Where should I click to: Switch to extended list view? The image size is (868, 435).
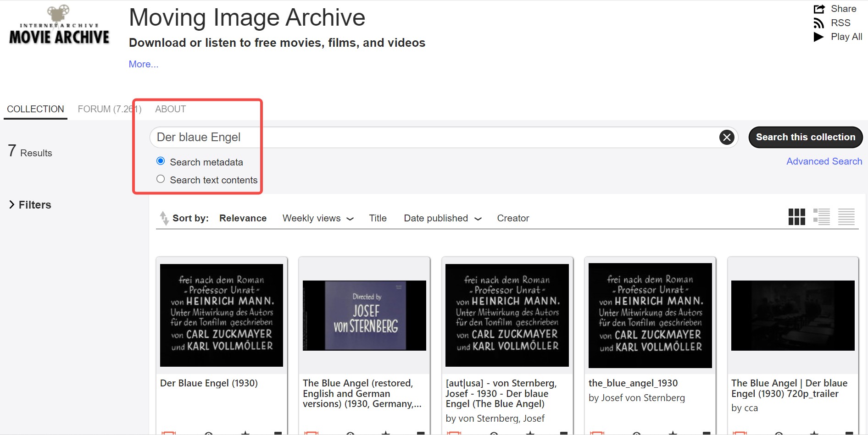(822, 217)
